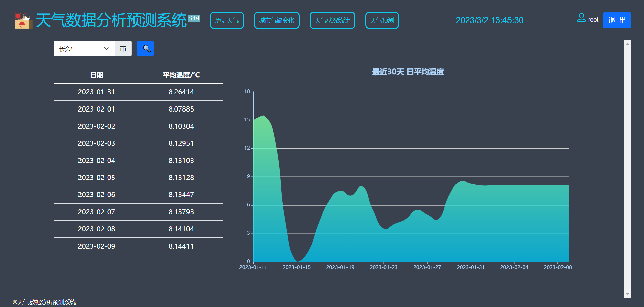Image resolution: width=644 pixels, height=307 pixels.
Task: Click the x-axis label 2023-01-19
Action: coord(340,267)
